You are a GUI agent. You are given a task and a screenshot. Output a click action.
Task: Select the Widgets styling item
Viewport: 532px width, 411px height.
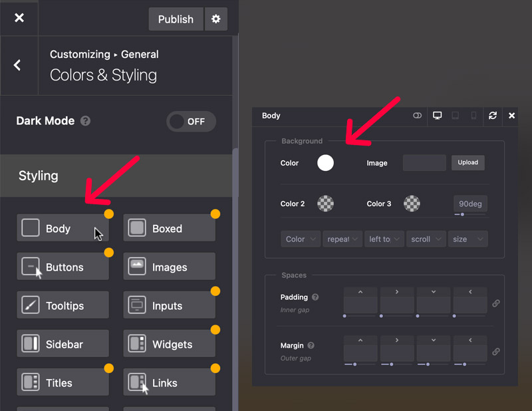(170, 344)
